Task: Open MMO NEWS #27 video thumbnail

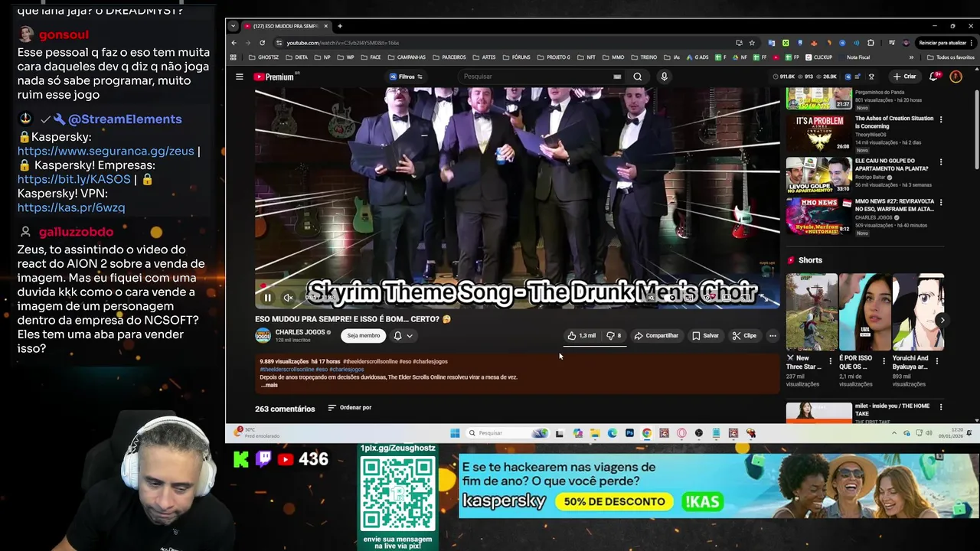Action: pos(818,217)
